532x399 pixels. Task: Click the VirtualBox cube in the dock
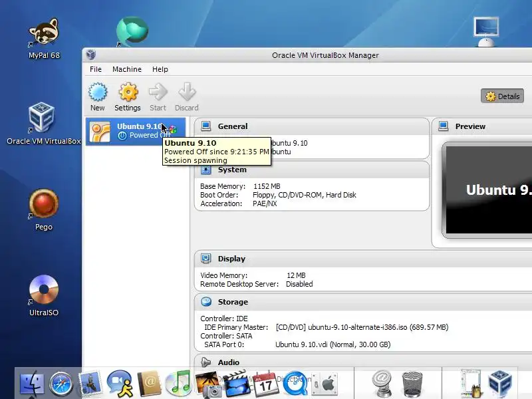500,384
